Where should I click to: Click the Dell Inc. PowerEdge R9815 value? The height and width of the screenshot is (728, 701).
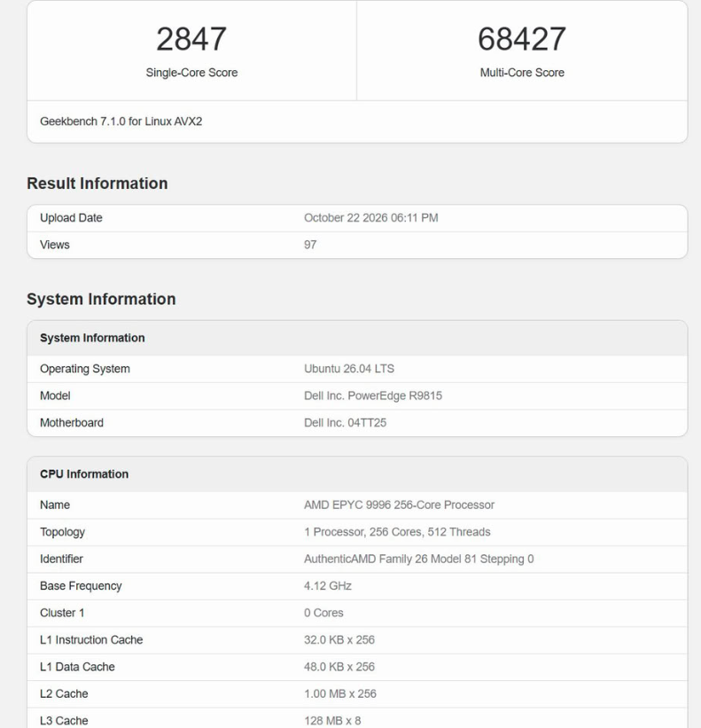(373, 395)
